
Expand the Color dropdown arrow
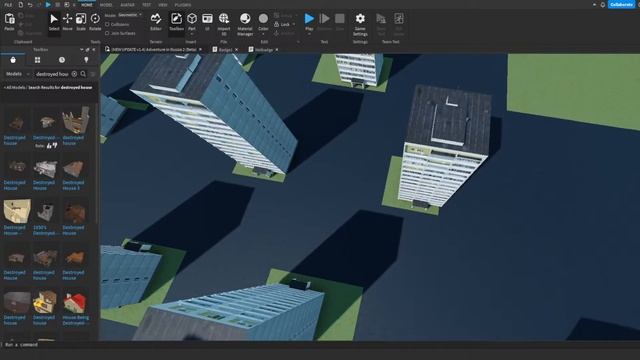[x=263, y=34]
